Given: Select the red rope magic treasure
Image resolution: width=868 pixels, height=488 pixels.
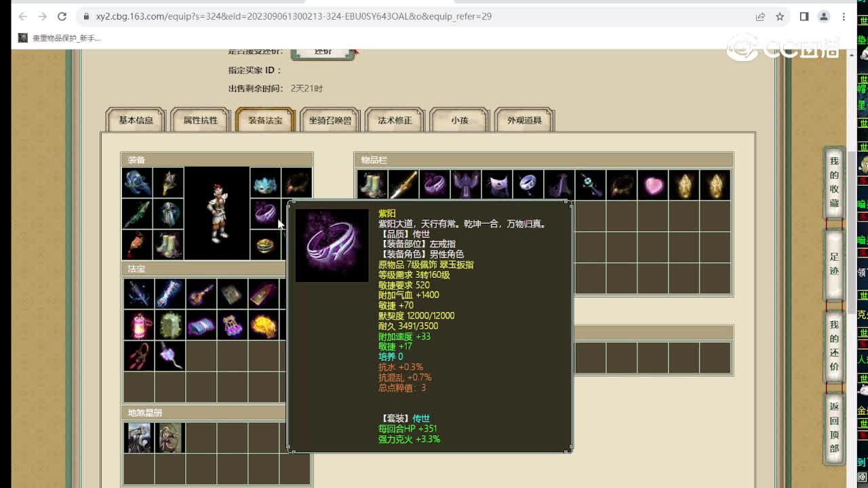Looking at the screenshot, I should click(138, 356).
